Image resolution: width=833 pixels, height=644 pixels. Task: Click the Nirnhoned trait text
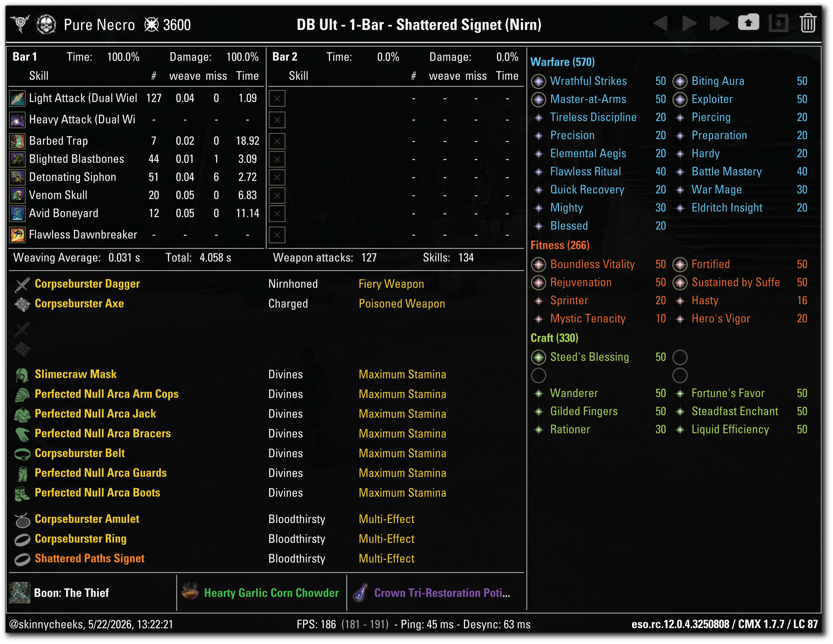click(293, 284)
